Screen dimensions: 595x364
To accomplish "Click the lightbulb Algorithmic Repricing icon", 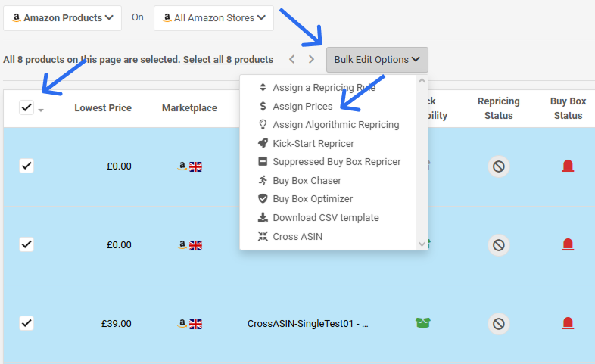I will [x=263, y=124].
